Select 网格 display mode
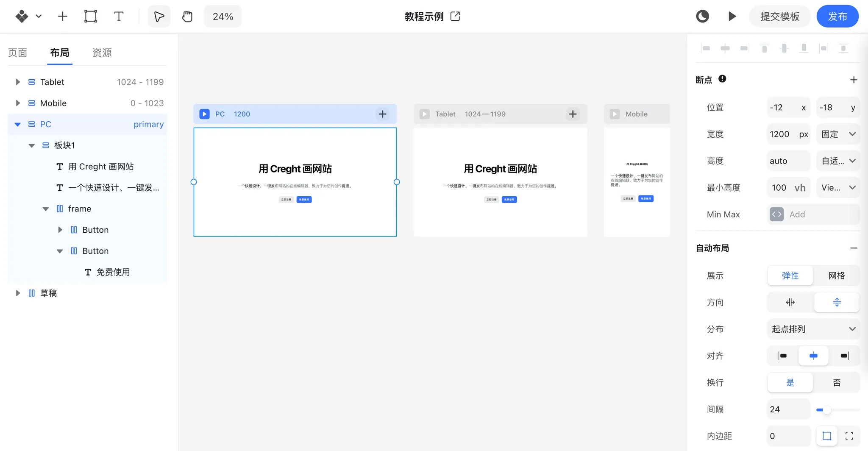 click(x=837, y=276)
